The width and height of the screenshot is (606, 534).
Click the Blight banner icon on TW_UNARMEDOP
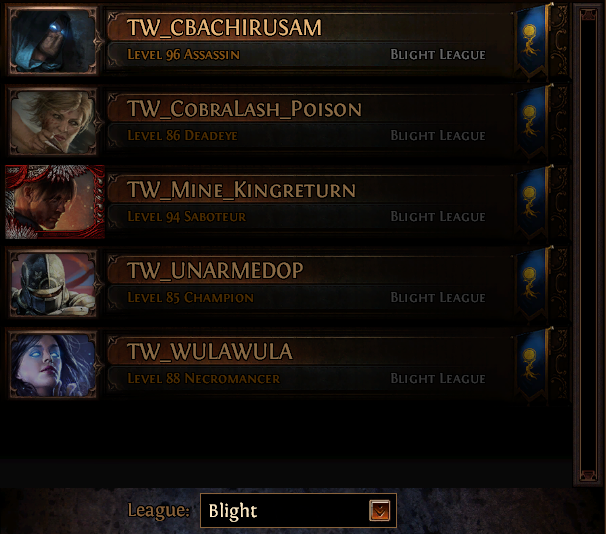(x=532, y=284)
